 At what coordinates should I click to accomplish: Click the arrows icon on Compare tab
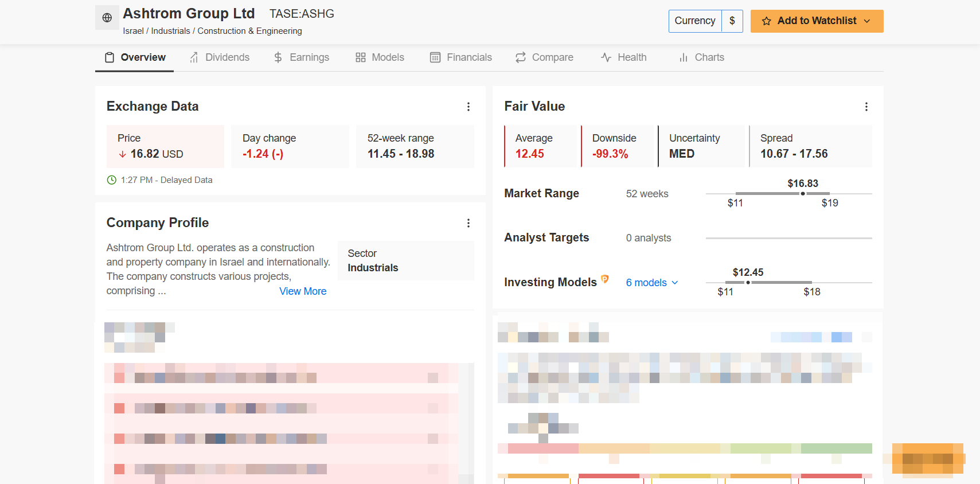tap(521, 57)
